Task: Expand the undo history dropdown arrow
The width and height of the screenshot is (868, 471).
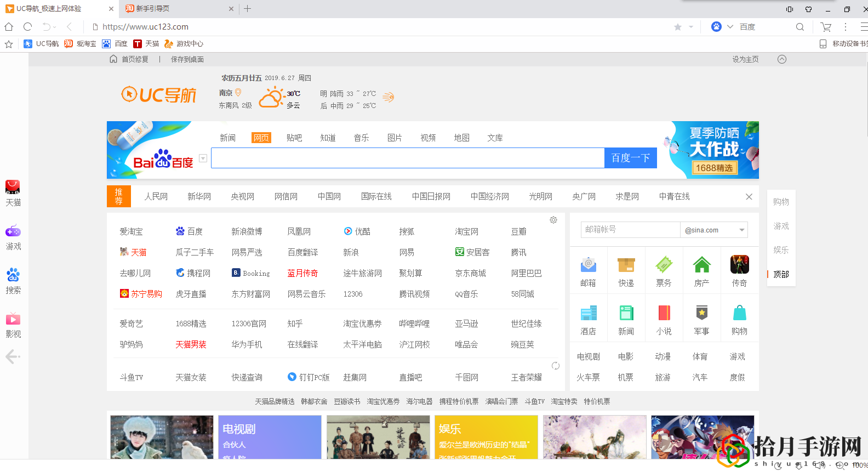Action: [x=54, y=27]
